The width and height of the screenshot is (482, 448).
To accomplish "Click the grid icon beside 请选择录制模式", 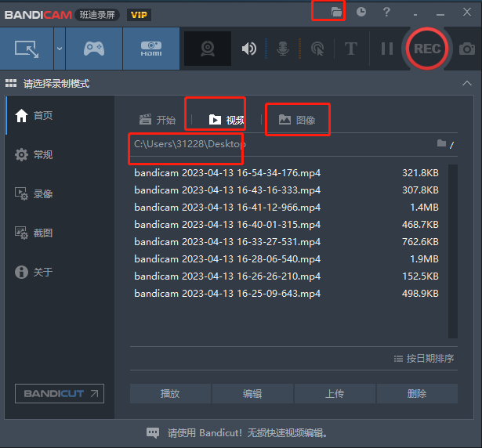I will tap(11, 83).
